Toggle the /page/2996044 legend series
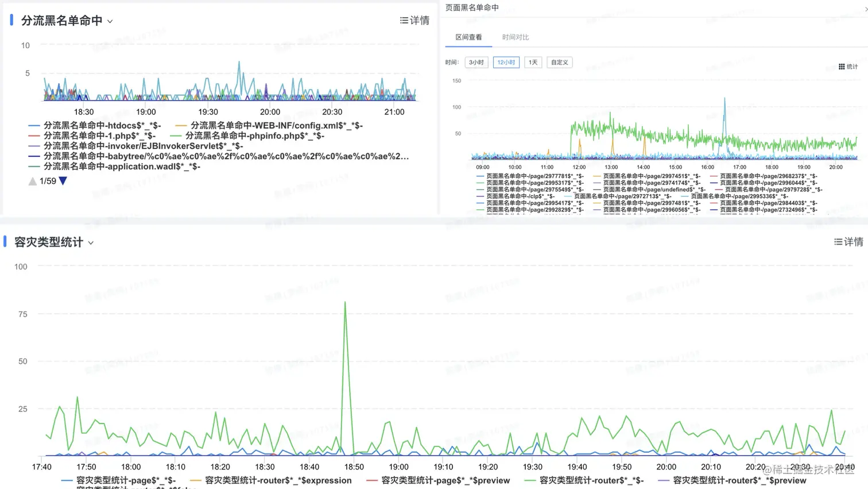Screen dimensions: 868x489 pos(764,183)
